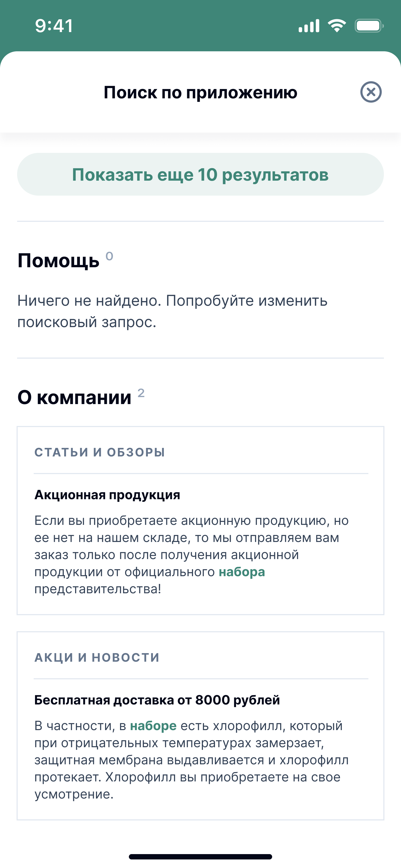Tap the cellular signal bars icon
Screen dimensions: 401x868
pos(309,26)
